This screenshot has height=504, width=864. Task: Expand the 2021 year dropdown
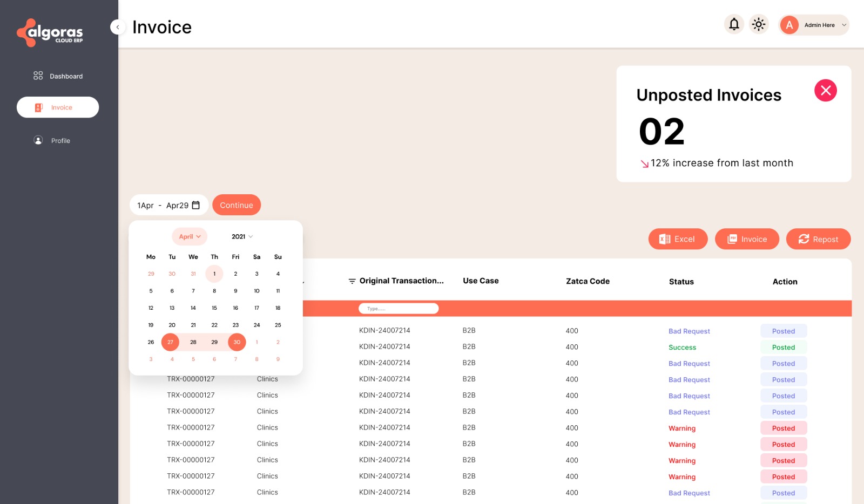(x=242, y=236)
